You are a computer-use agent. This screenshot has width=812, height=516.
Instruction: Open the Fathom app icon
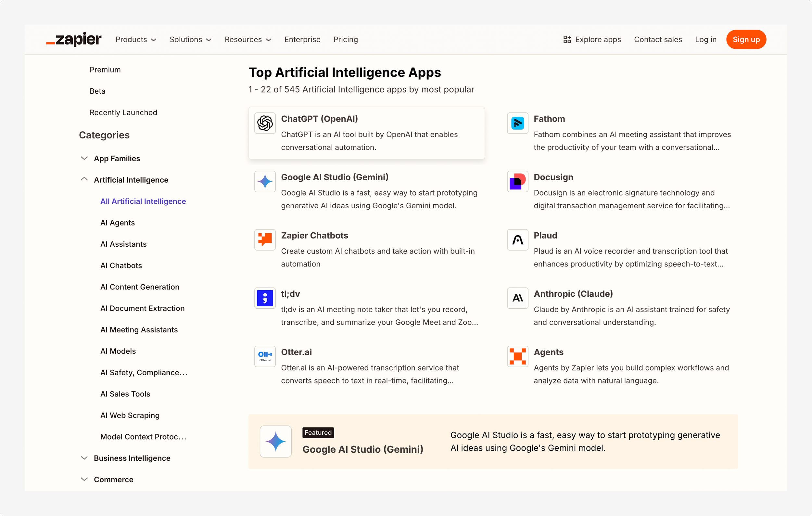click(517, 123)
